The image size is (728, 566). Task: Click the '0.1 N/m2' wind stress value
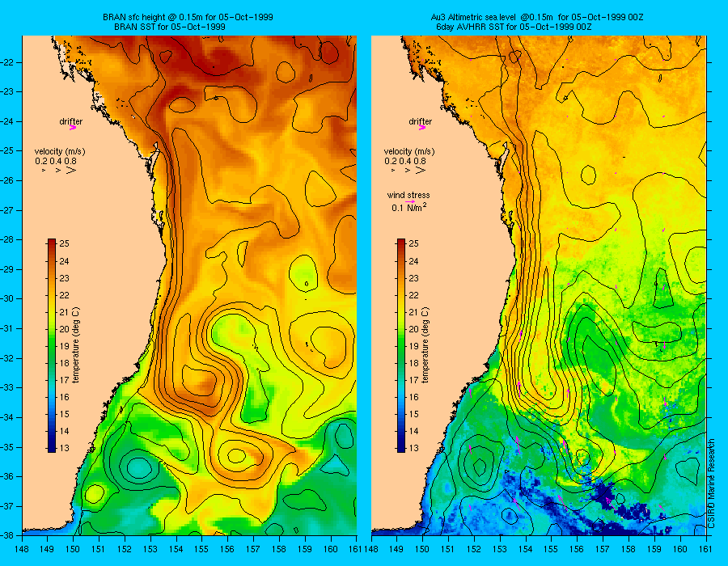pyautogui.click(x=409, y=207)
